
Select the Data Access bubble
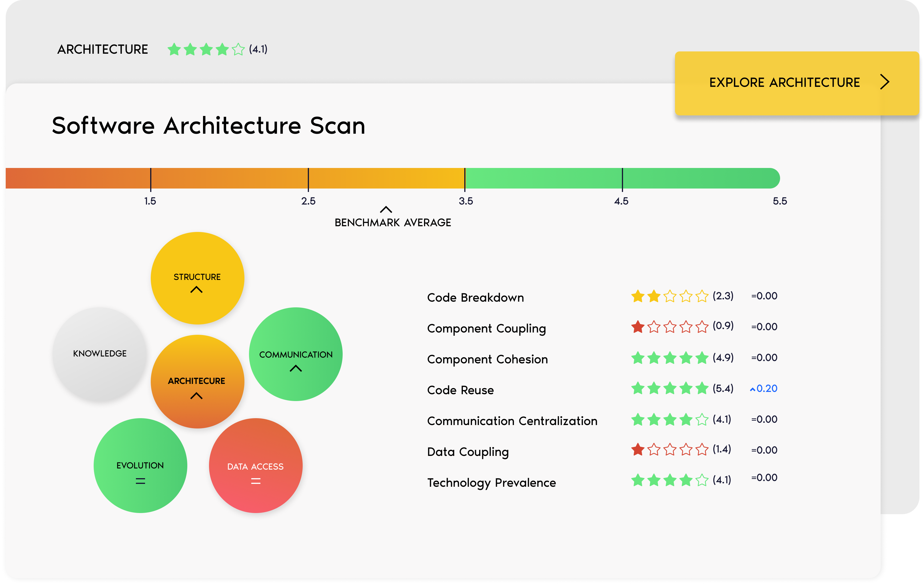click(255, 466)
